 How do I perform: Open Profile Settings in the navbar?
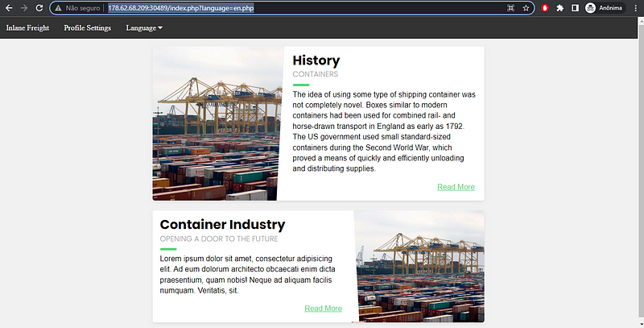pos(88,27)
